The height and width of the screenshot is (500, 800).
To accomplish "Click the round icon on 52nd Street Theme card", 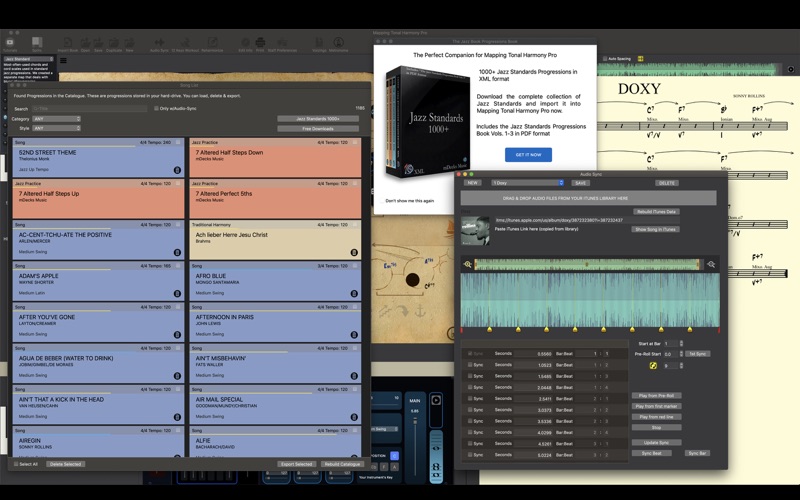I will pos(177,170).
